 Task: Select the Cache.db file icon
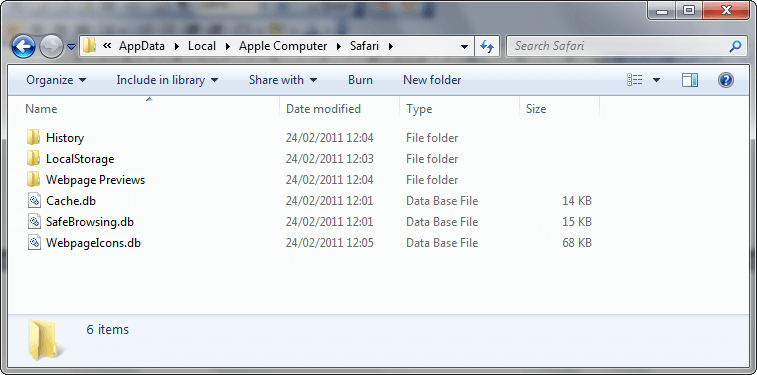33,200
